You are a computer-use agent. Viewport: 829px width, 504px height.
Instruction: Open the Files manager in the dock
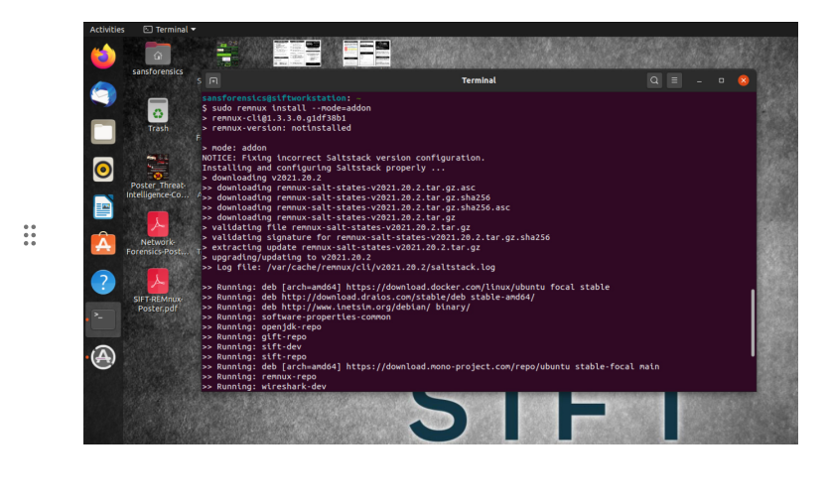coord(103,132)
